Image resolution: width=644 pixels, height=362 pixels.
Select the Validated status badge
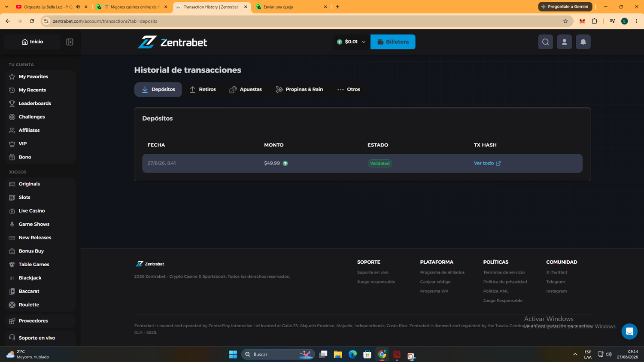pyautogui.click(x=380, y=164)
